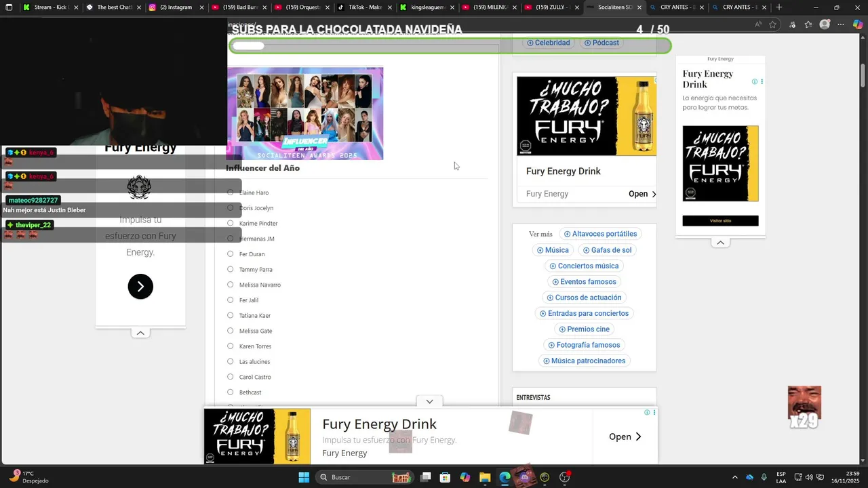Image resolution: width=868 pixels, height=488 pixels.
Task: Click the black arrow button in left ad
Action: [x=140, y=287]
